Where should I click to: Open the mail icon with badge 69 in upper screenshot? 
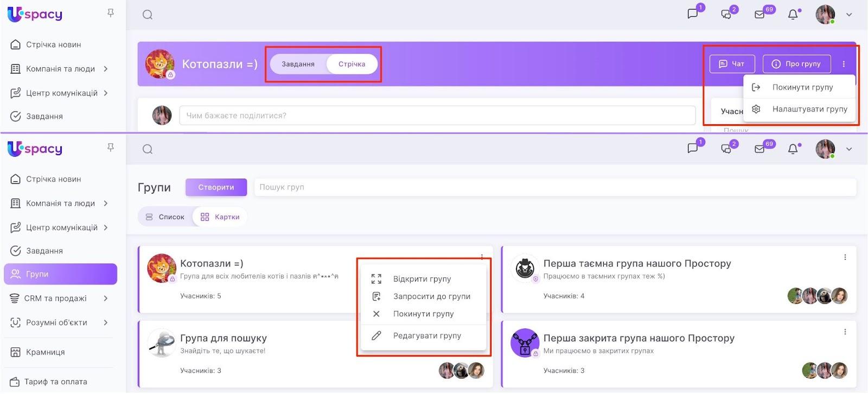(x=759, y=15)
